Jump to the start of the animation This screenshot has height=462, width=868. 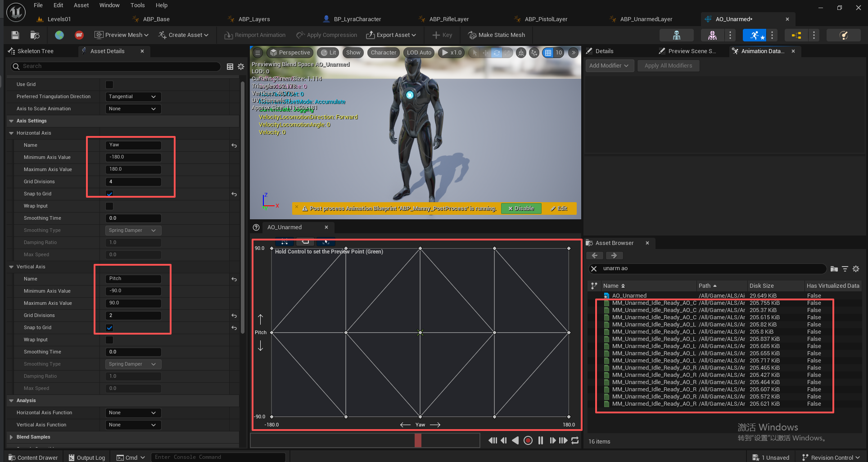click(493, 440)
